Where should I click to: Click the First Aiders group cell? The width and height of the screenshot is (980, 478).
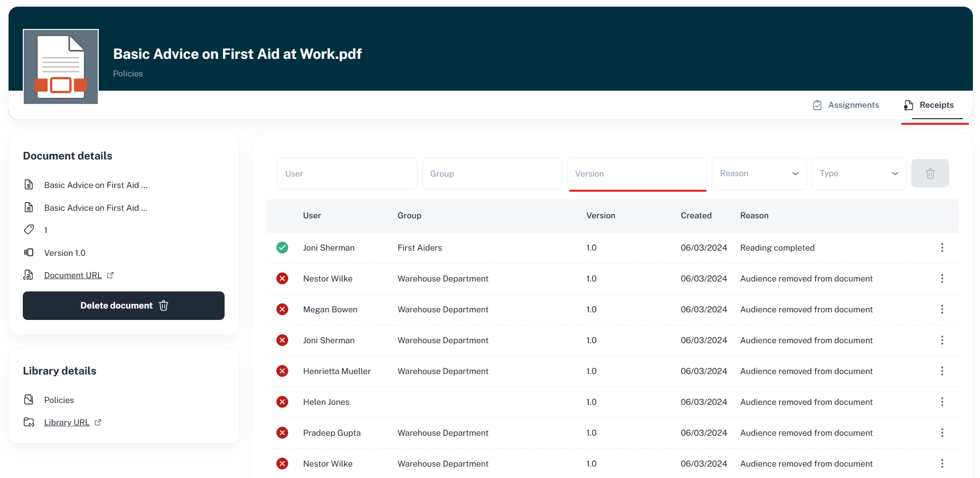[x=420, y=248]
